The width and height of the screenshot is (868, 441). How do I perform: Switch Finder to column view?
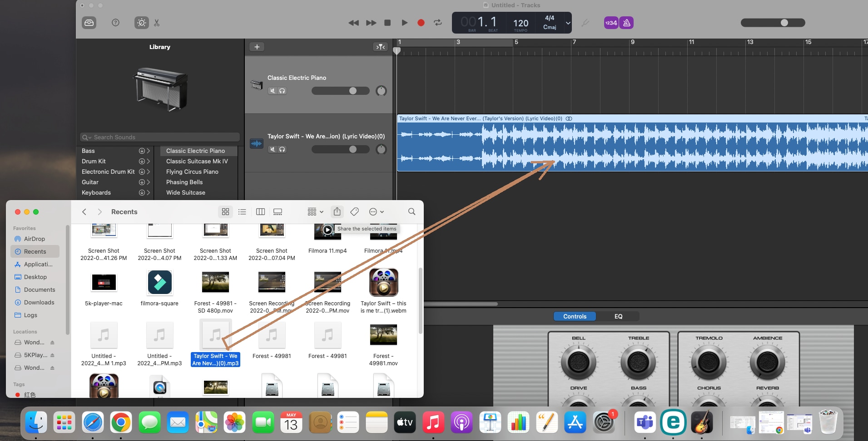(260, 212)
